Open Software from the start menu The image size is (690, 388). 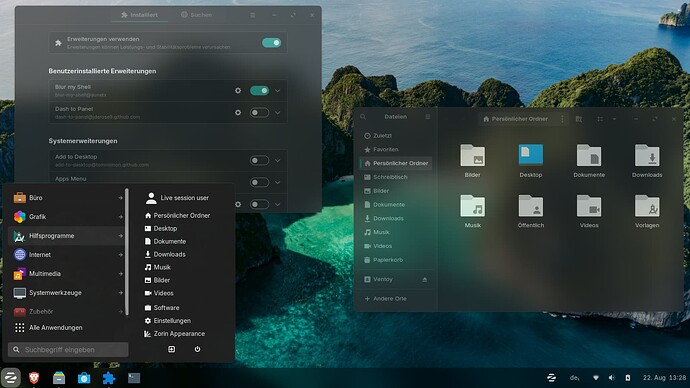(x=162, y=307)
